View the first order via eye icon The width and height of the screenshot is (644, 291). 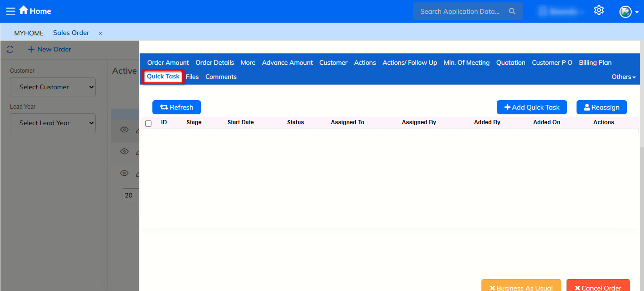tap(124, 130)
